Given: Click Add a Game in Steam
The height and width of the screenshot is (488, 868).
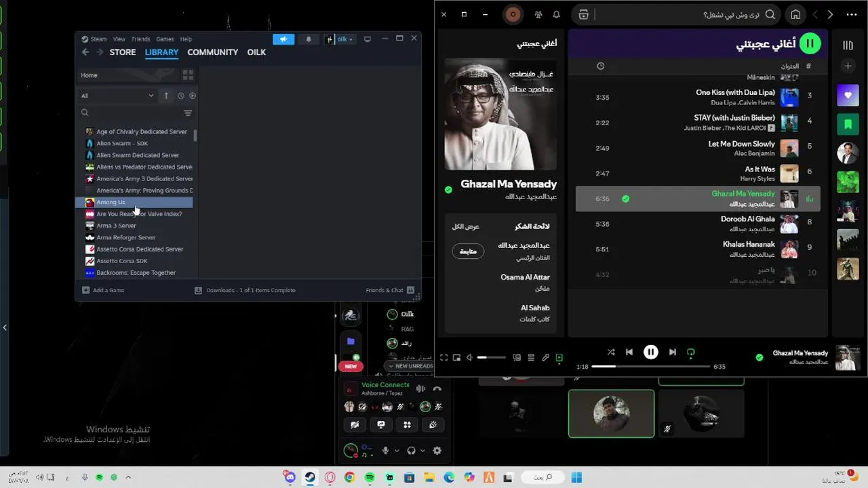Looking at the screenshot, I should (103, 290).
